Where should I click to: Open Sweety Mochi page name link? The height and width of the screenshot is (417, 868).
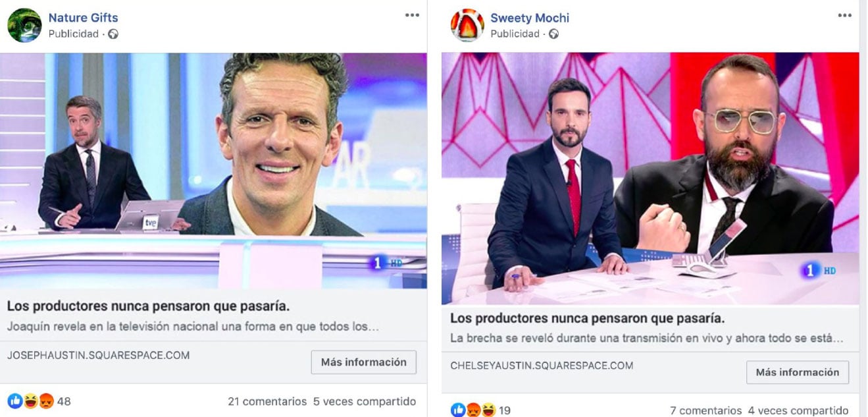click(x=530, y=18)
